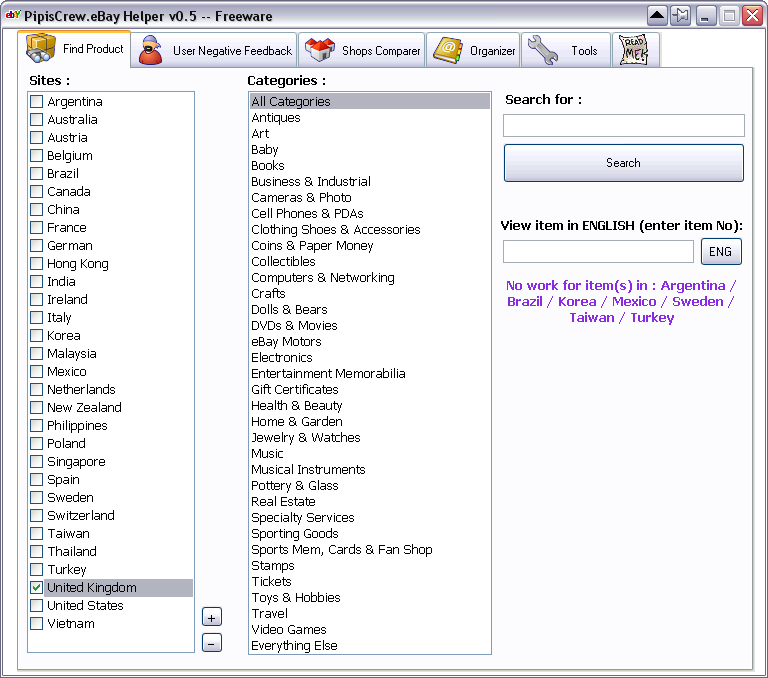Image resolution: width=768 pixels, height=678 pixels.
Task: Select Jewelry & Watches category
Action: tap(370, 437)
